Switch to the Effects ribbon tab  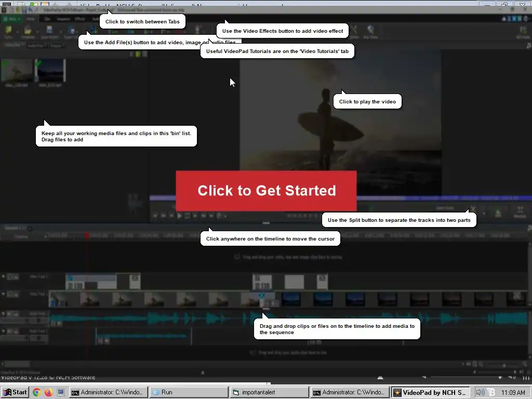(79, 19)
